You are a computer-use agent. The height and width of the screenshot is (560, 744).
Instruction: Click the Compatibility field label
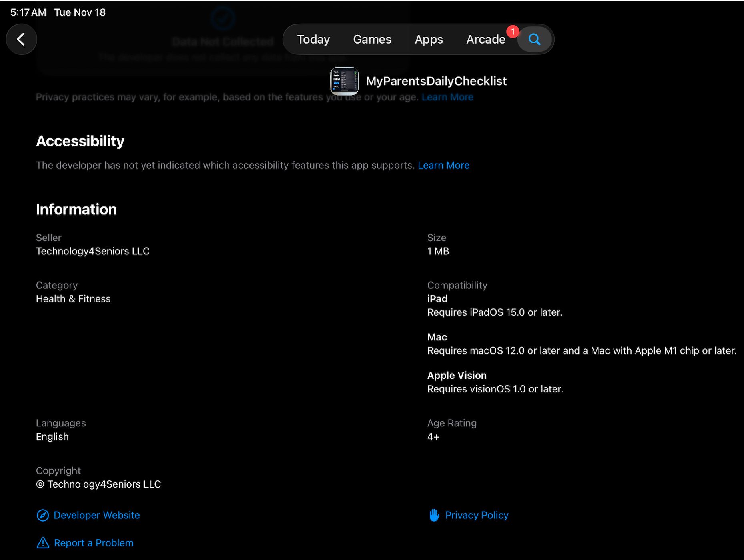point(457,285)
